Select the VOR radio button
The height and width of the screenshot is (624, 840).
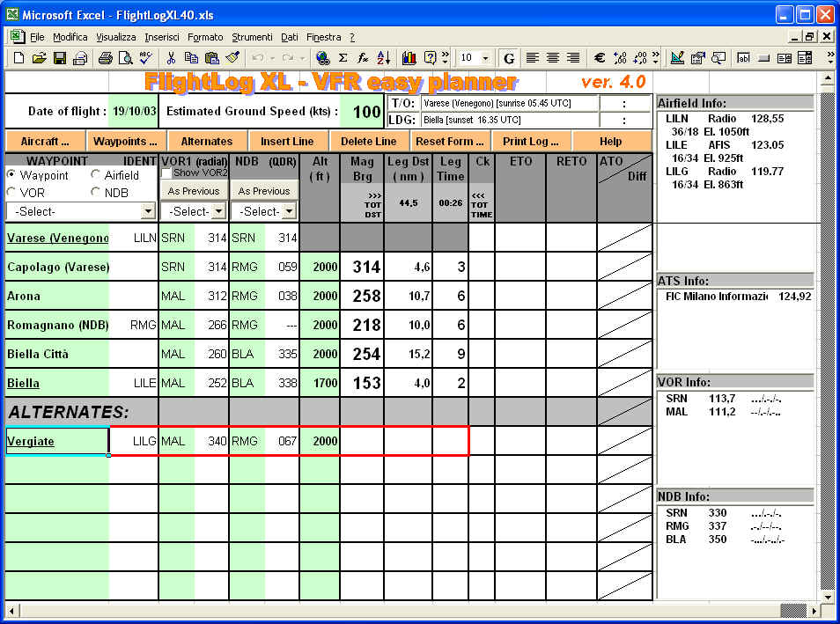tap(11, 192)
